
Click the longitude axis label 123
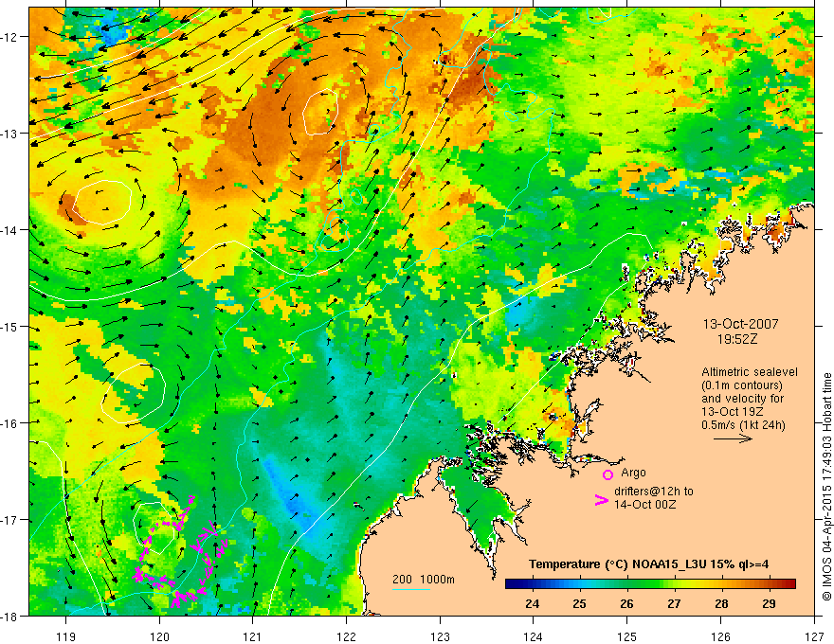point(440,636)
